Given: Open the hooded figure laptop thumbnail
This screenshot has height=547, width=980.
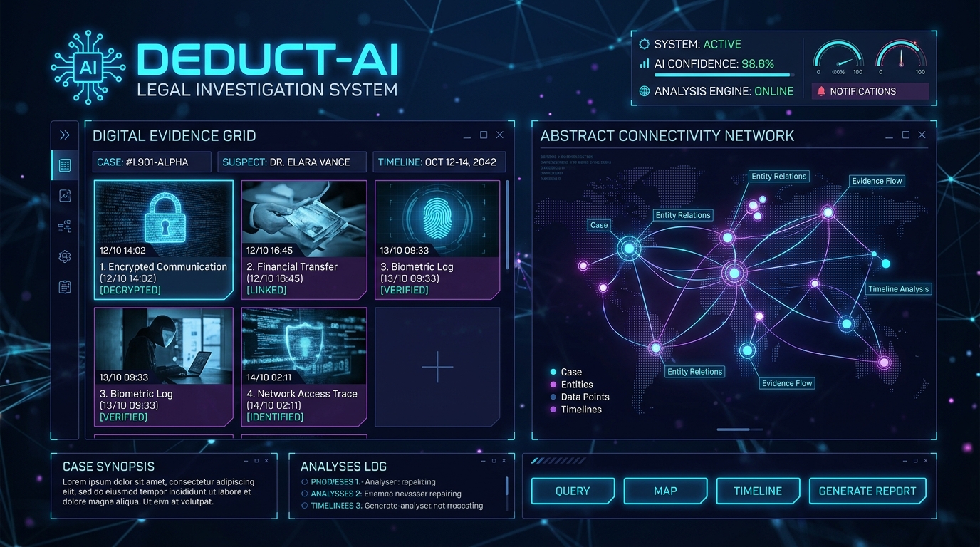Looking at the screenshot, I should coord(163,346).
